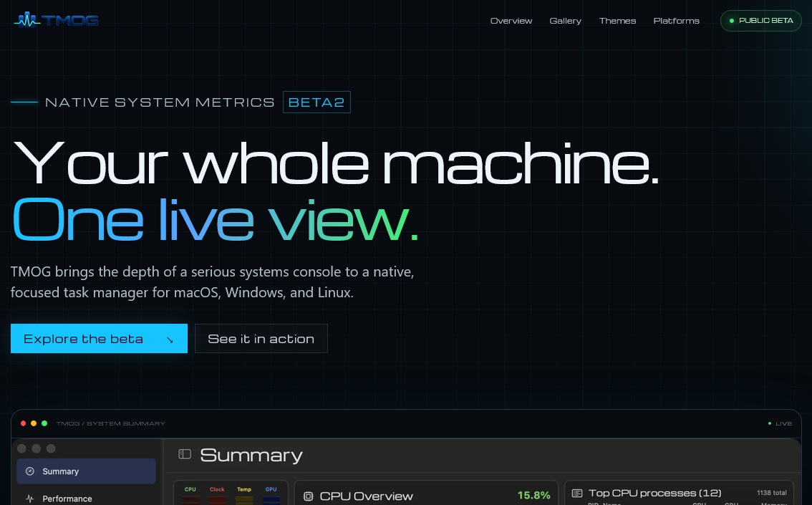Click the See it in action button
The height and width of the screenshot is (505, 812).
[261, 339]
